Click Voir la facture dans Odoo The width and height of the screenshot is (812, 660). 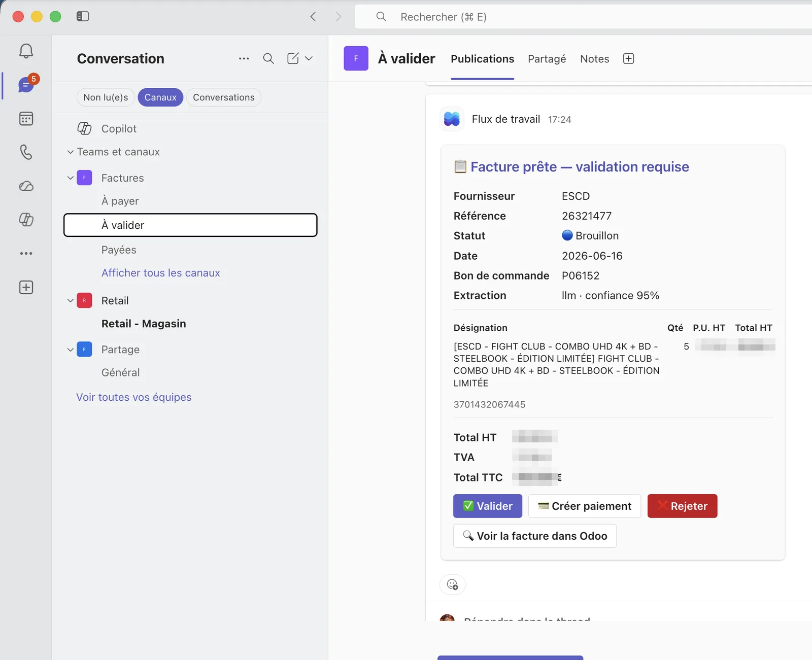(x=535, y=536)
